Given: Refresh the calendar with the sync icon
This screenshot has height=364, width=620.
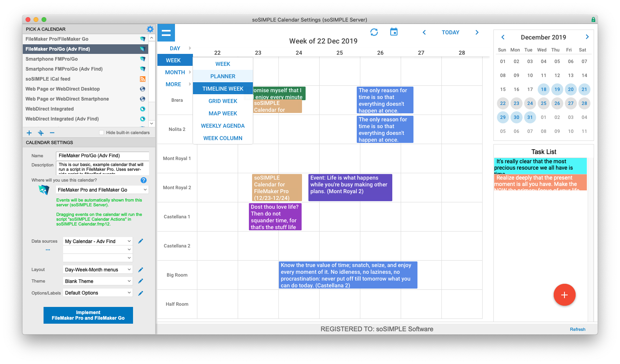Looking at the screenshot, I should coord(374,32).
